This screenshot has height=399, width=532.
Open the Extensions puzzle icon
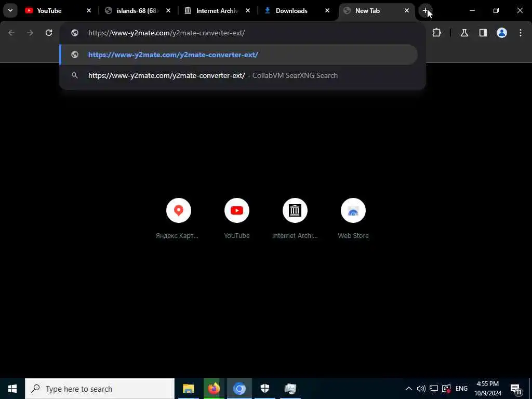pyautogui.click(x=436, y=33)
